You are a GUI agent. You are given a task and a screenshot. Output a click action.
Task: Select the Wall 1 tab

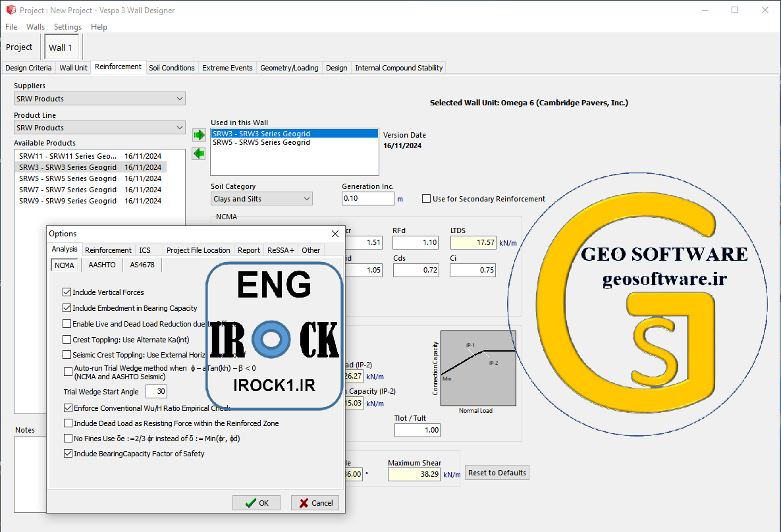coord(61,48)
